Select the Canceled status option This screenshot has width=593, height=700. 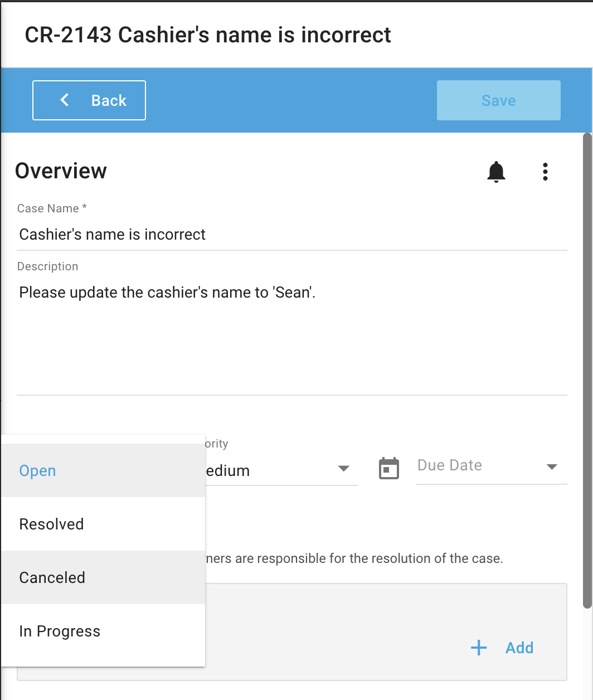[x=103, y=577]
